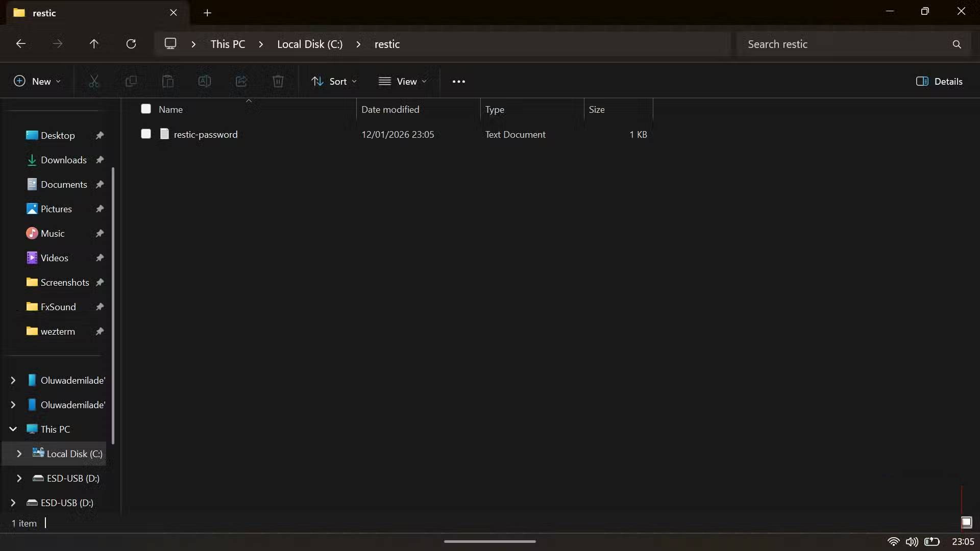Collapse the This PC tree node
The height and width of the screenshot is (551, 980).
click(13, 429)
